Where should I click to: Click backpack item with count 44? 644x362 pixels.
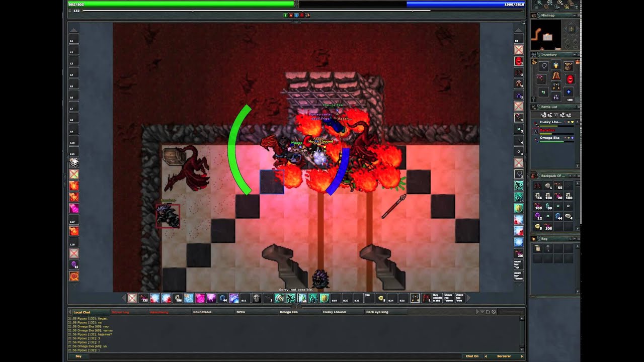[558, 216]
